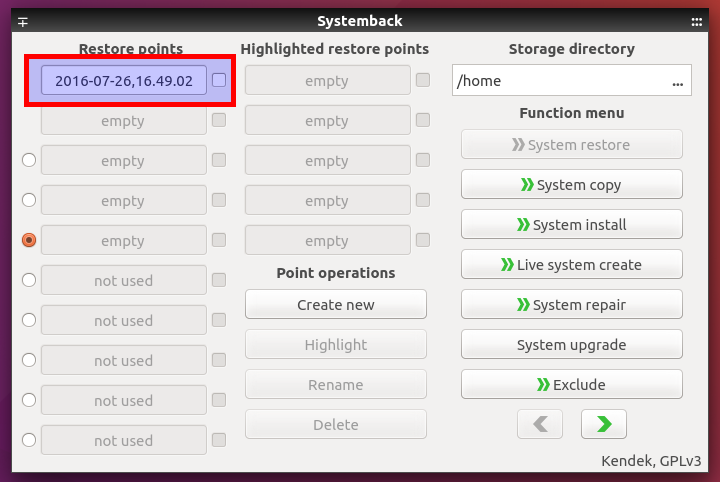This screenshot has height=482, width=720.
Task: Launch the System install function
Action: pos(572,224)
